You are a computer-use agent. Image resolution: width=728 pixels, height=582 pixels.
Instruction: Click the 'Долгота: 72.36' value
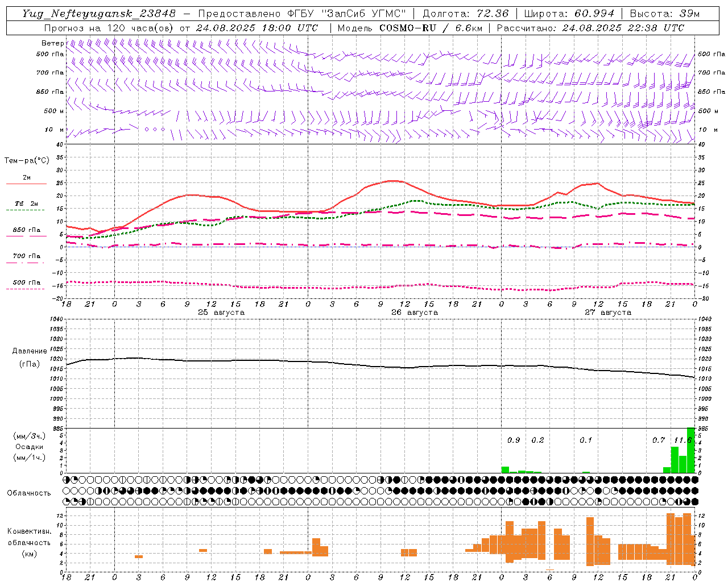[x=465, y=14]
